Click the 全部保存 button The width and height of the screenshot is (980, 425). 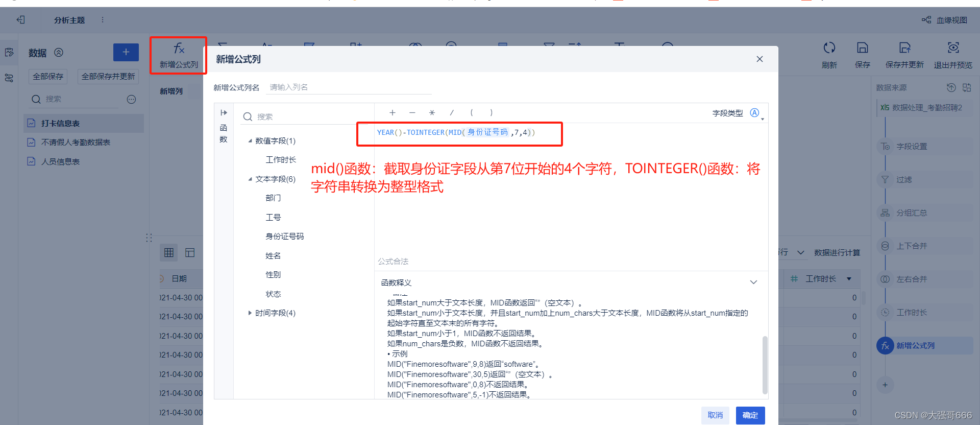click(48, 77)
